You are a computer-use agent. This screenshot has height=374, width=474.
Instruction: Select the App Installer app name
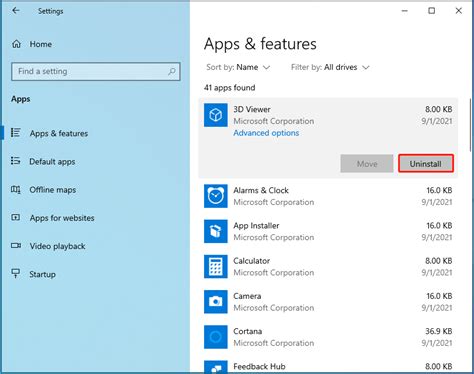(x=256, y=226)
